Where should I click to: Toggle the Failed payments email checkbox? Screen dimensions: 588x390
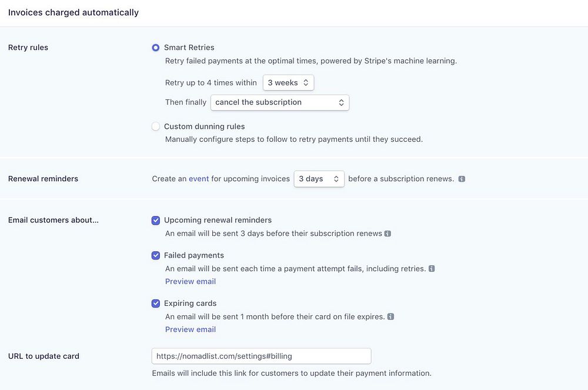[156, 255]
